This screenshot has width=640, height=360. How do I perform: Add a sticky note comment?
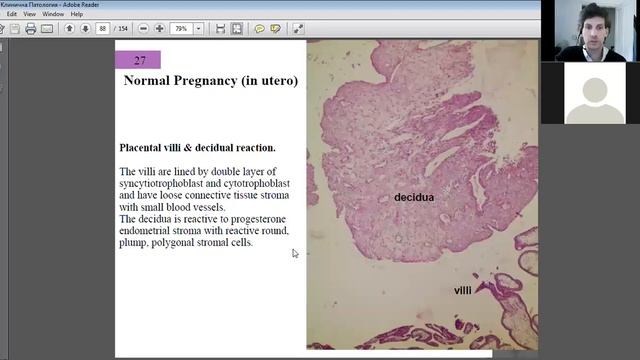click(259, 29)
